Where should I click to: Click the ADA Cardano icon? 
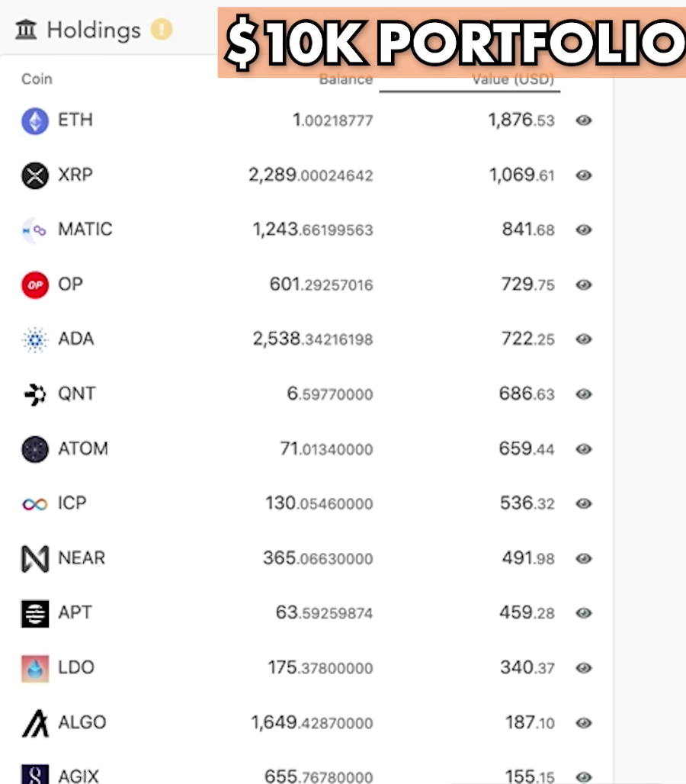pyautogui.click(x=35, y=340)
